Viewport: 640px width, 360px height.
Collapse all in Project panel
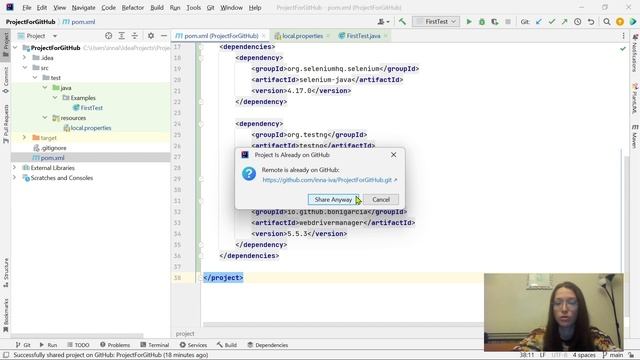pos(135,36)
